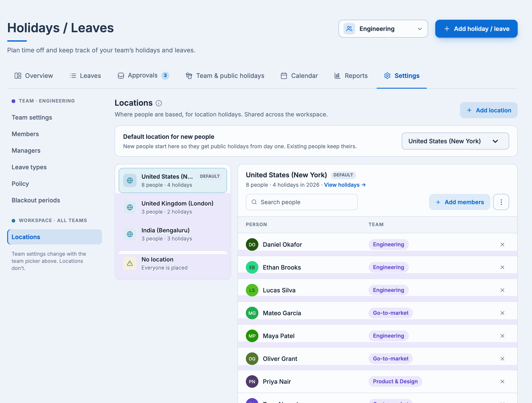Focus the Search people input field

[302, 202]
